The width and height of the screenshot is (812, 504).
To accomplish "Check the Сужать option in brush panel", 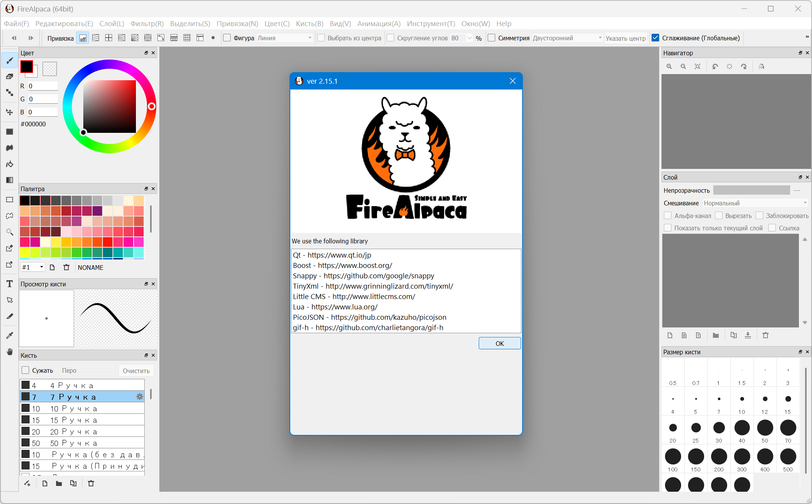I will tap(25, 370).
